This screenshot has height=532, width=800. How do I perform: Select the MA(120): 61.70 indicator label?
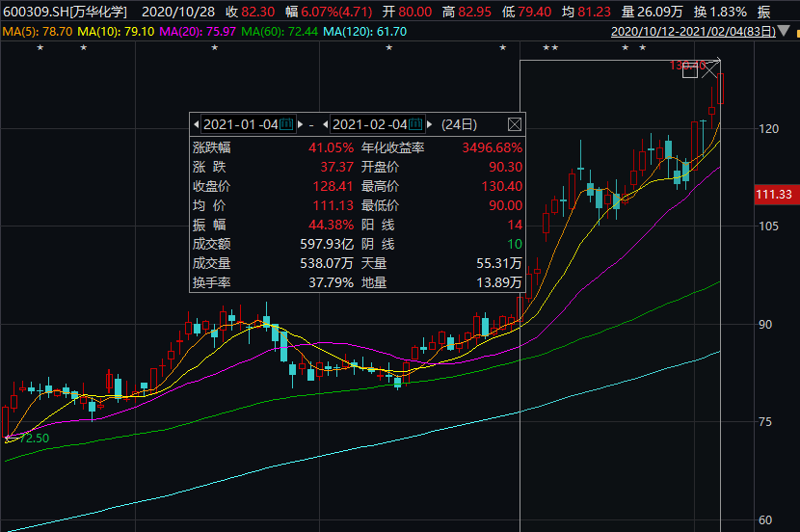coord(364,32)
